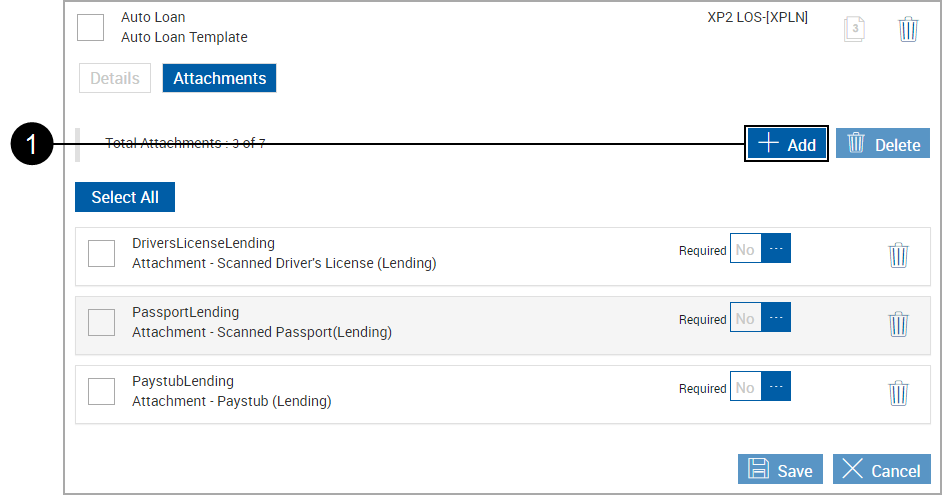Cancel using the X Cancel button

click(881, 470)
